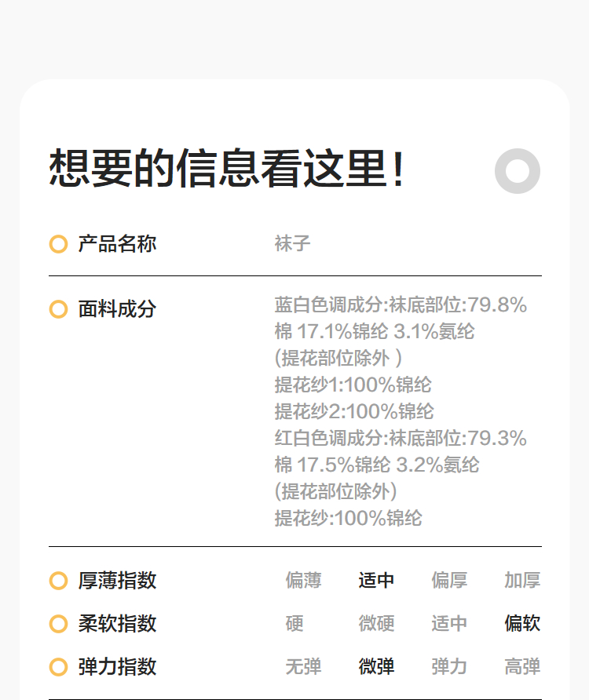Screen dimensions: 589x700
Task: Click the large gray ring icon
Action: point(518,170)
